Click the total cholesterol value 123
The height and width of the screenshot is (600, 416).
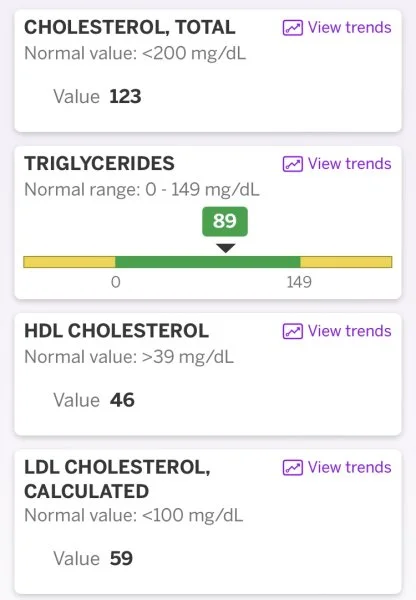[x=125, y=96]
